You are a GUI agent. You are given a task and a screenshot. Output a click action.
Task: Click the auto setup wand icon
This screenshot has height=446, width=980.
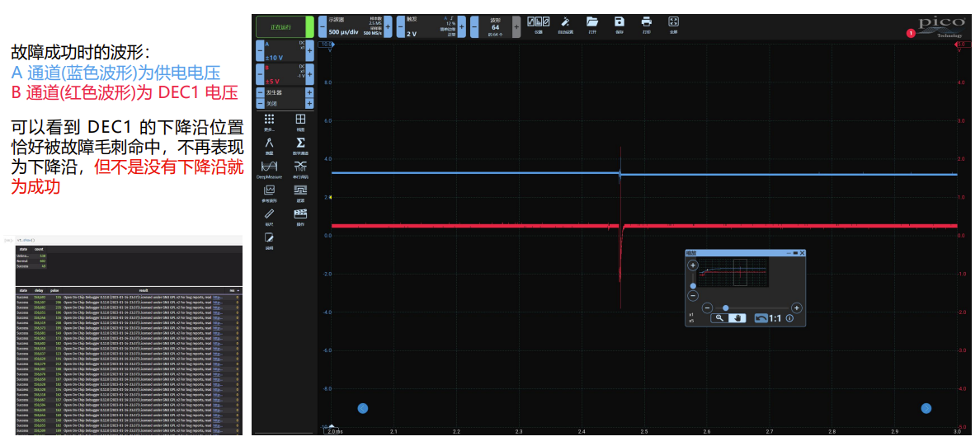(565, 24)
